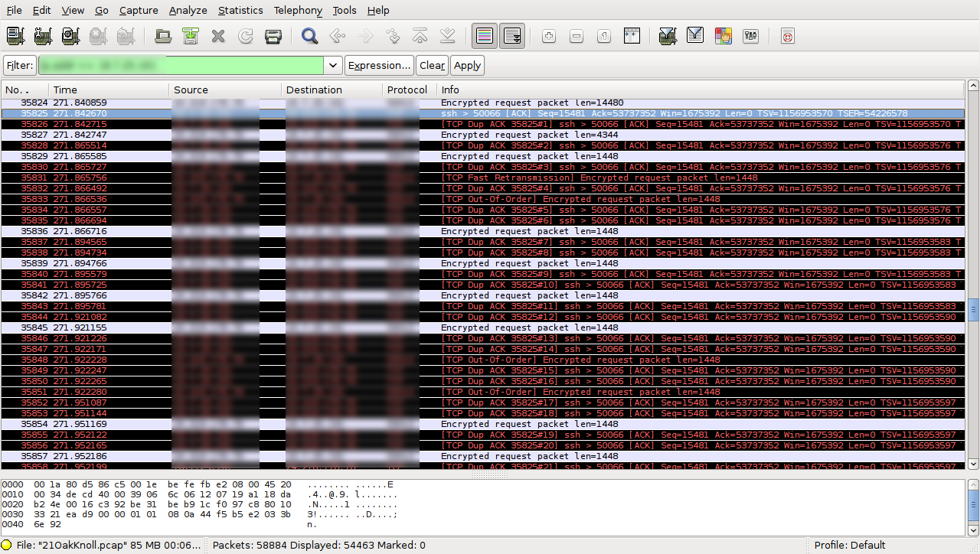980x554 pixels.
Task: Find a packet with magnifier icon
Action: [x=309, y=36]
